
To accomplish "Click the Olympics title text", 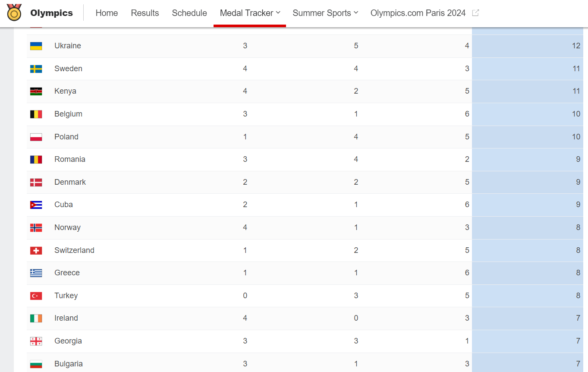I will [51, 13].
